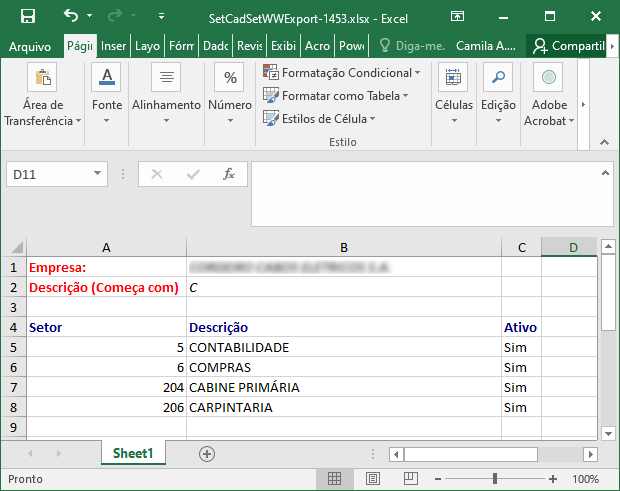Select all cells with the corner triangle
Screen dimensions: 620x491
(x=17, y=248)
